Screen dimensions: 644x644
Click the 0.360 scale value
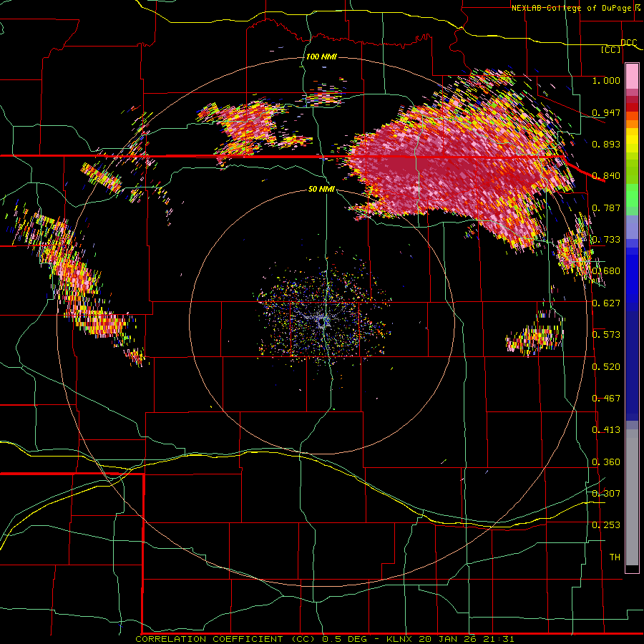606,462
